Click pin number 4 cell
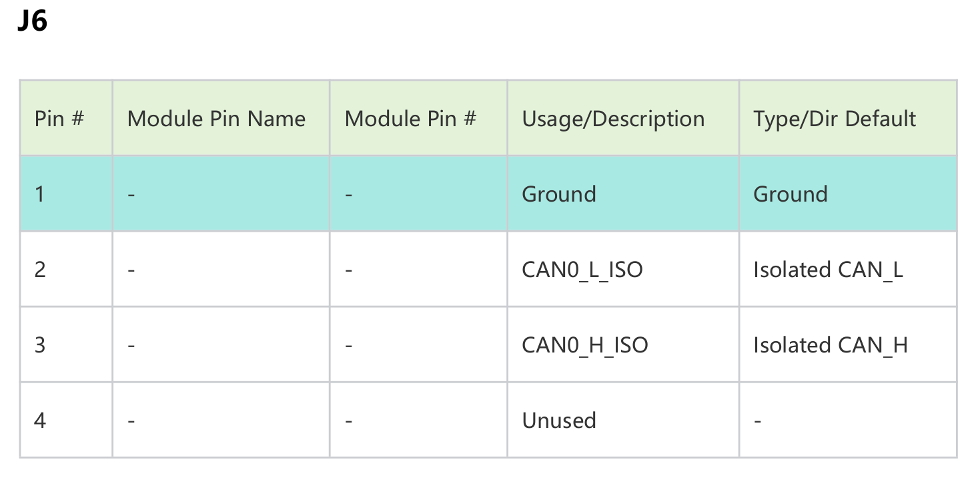Screen dimensions: 980x478 40,421
